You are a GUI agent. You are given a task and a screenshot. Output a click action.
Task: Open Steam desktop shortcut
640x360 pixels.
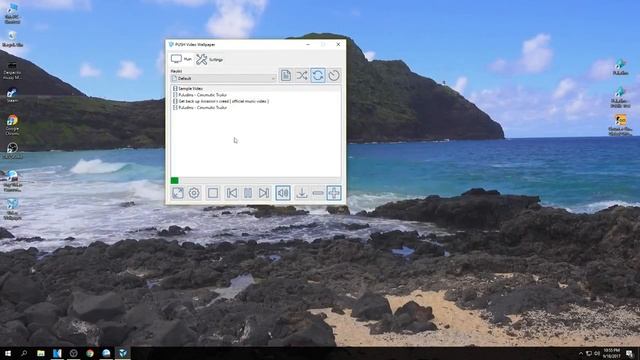coord(12,96)
